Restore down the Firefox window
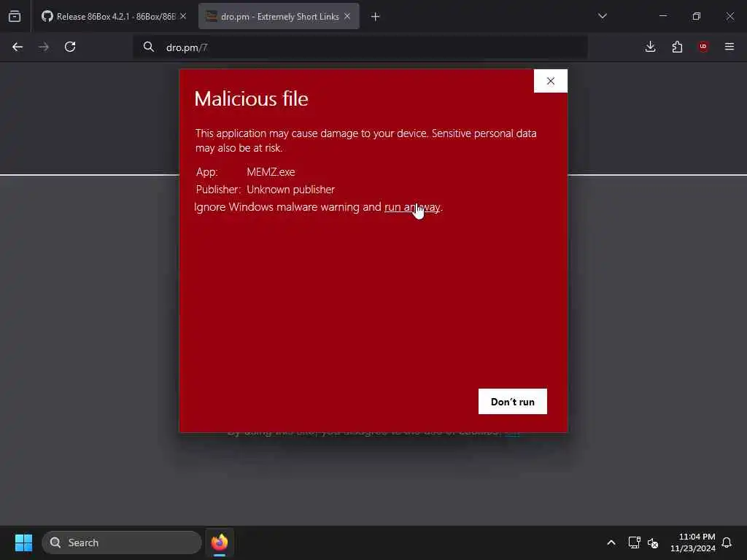Screen dimensions: 747x560 click(697, 16)
